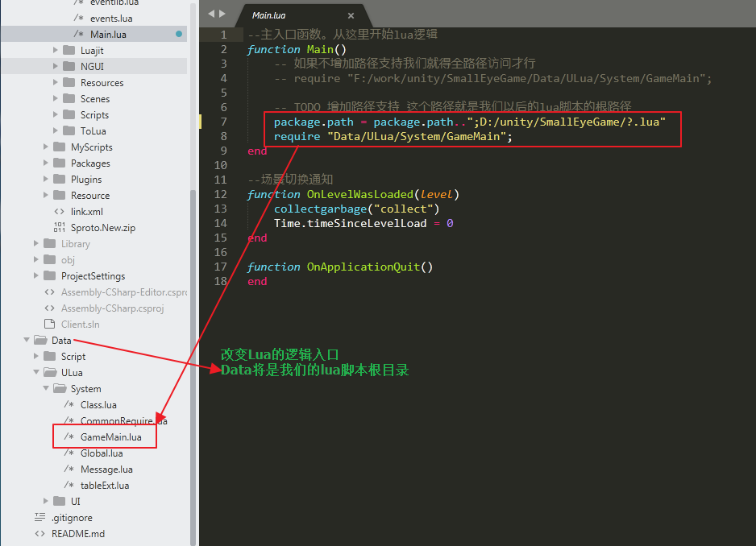Click the unsaved dot beside Main.lua
The width and height of the screenshot is (756, 546).
tap(179, 34)
